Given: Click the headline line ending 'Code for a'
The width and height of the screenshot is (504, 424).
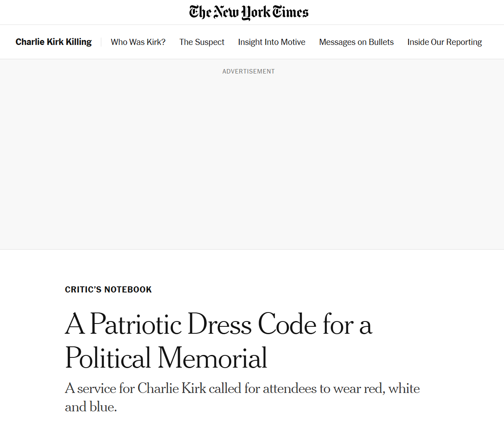Looking at the screenshot, I should pyautogui.click(x=219, y=324).
